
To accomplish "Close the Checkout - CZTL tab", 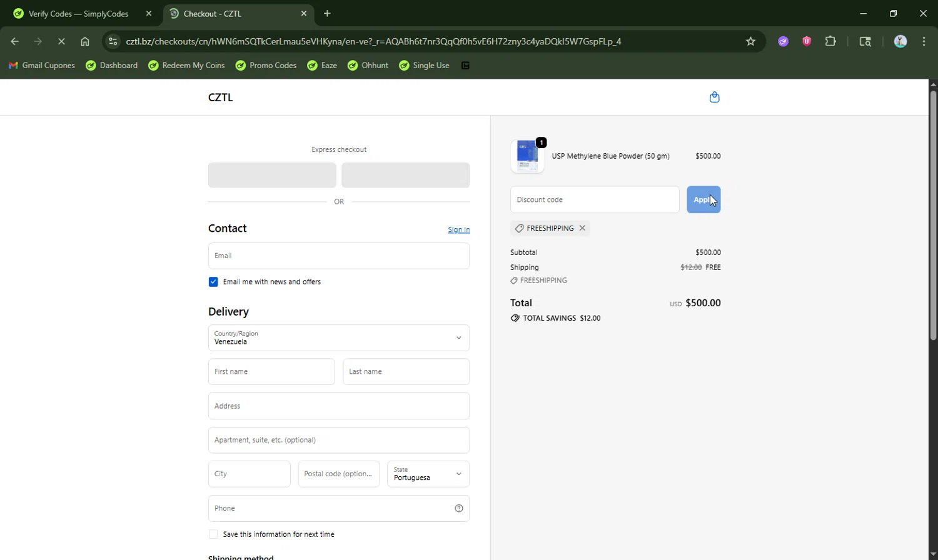I will pos(304,13).
